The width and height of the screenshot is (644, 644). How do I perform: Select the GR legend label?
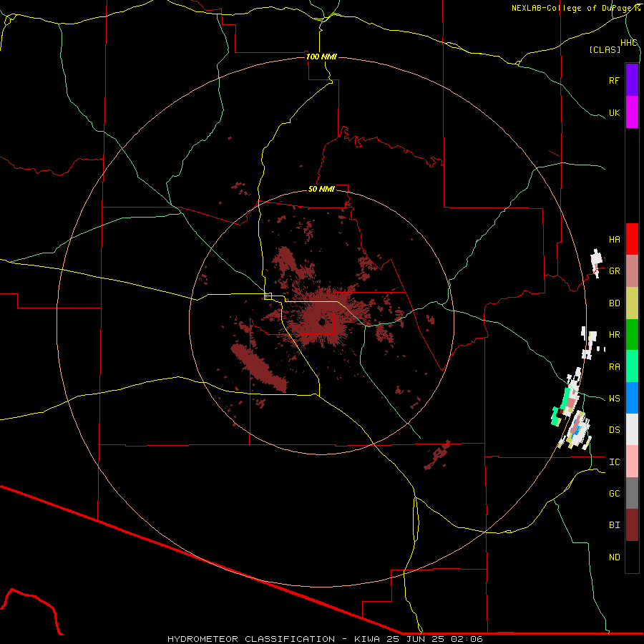[614, 271]
